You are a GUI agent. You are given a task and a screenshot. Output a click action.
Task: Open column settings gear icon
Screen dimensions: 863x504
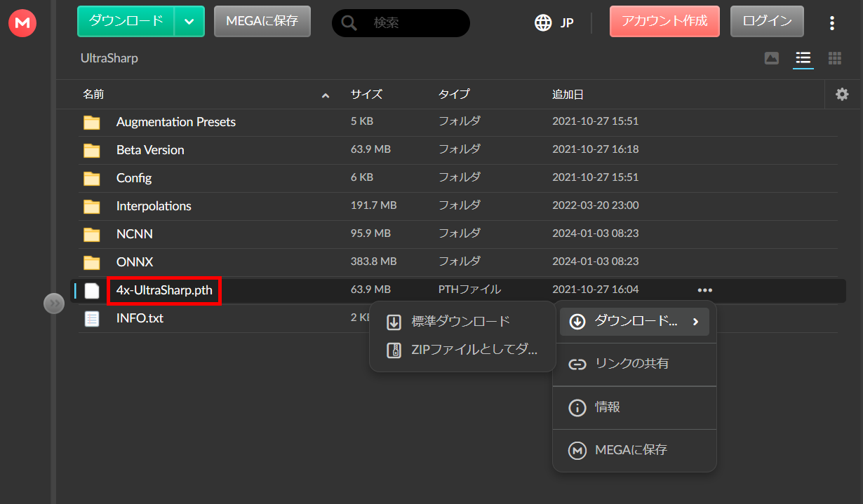pos(842,95)
